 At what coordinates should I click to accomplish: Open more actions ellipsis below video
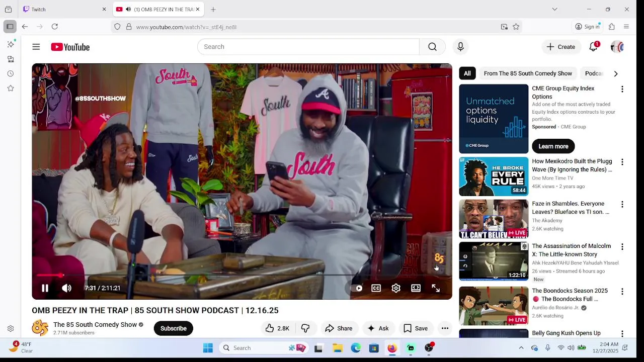click(x=445, y=328)
